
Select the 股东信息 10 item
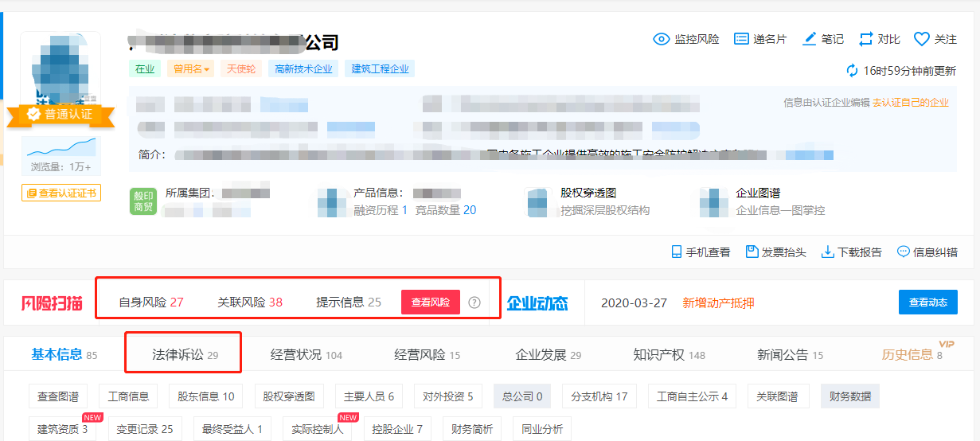point(205,396)
